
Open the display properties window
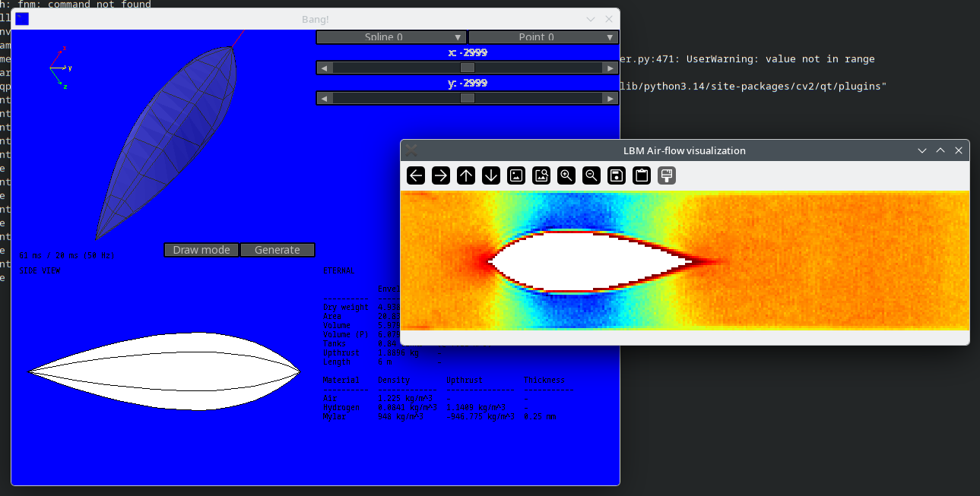click(x=667, y=175)
